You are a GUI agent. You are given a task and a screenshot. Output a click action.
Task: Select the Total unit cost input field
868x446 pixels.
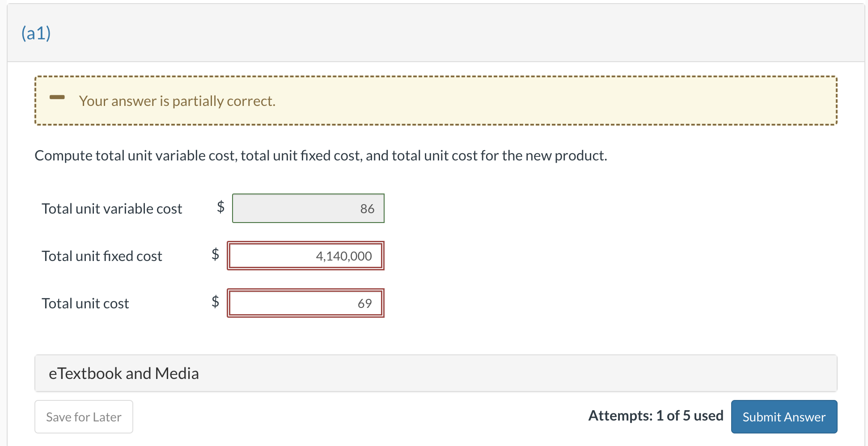point(305,303)
